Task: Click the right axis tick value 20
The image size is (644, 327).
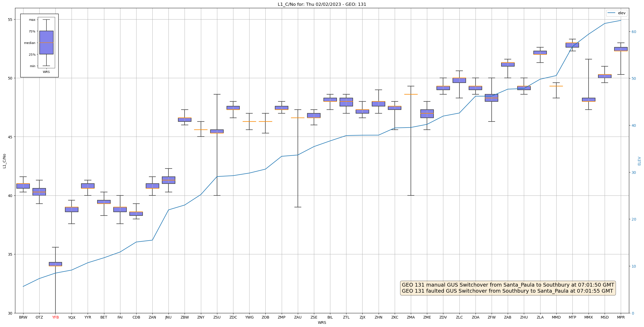Action: click(633, 219)
